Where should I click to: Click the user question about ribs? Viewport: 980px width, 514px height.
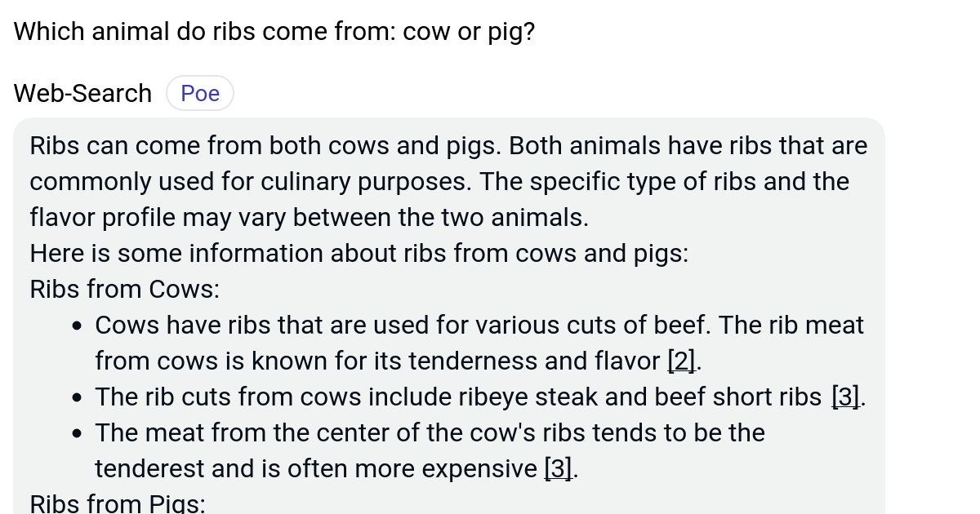coord(274,31)
